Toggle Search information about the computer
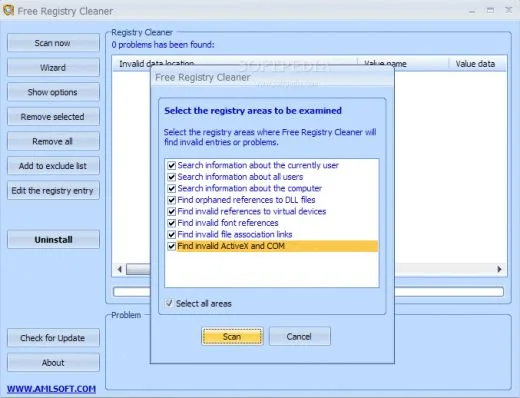 pos(172,188)
